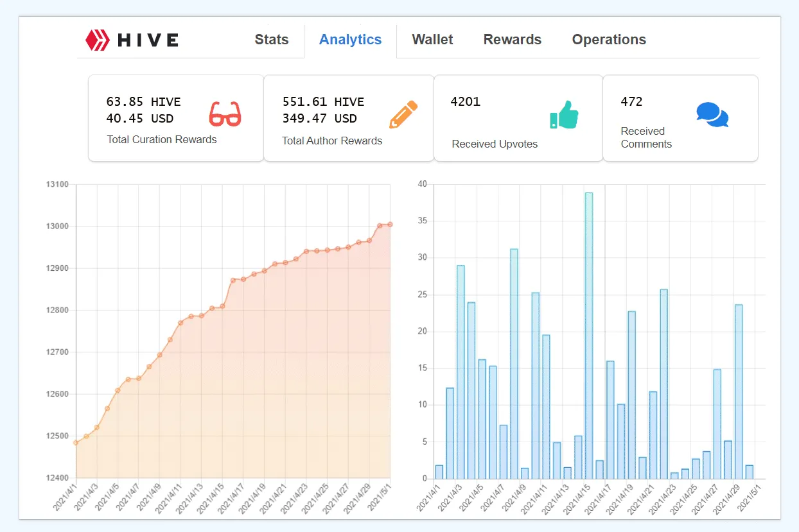The width and height of the screenshot is (799, 532).
Task: Click the green thumbs-up upvotes icon
Action: [564, 115]
